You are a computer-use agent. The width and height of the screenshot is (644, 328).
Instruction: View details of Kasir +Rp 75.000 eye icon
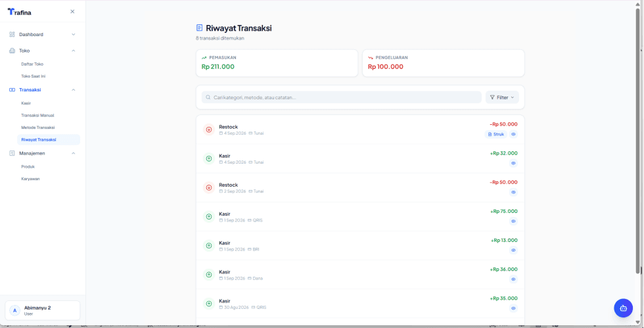[513, 221]
